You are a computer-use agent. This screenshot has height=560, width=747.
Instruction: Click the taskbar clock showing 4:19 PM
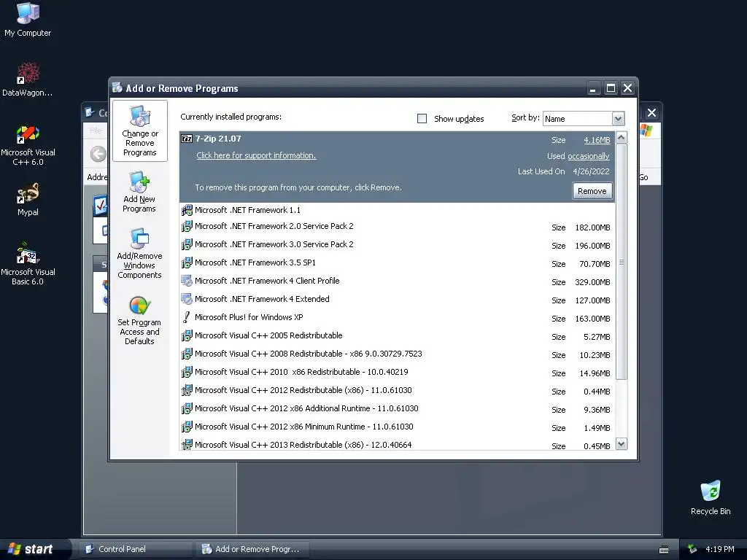(720, 549)
